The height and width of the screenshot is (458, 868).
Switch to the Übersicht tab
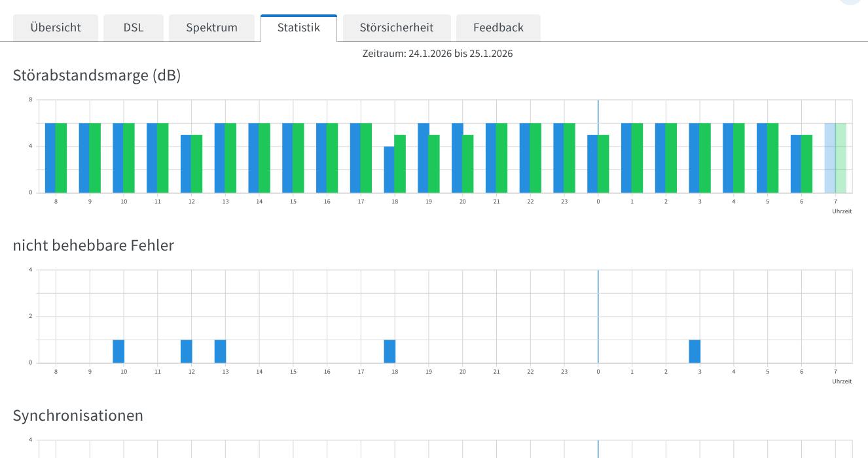pyautogui.click(x=56, y=27)
